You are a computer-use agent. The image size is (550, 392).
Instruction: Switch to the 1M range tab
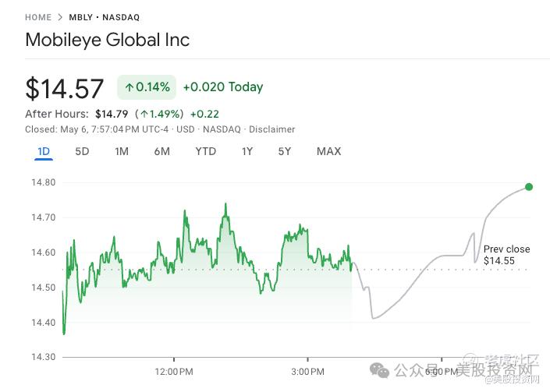click(x=122, y=151)
